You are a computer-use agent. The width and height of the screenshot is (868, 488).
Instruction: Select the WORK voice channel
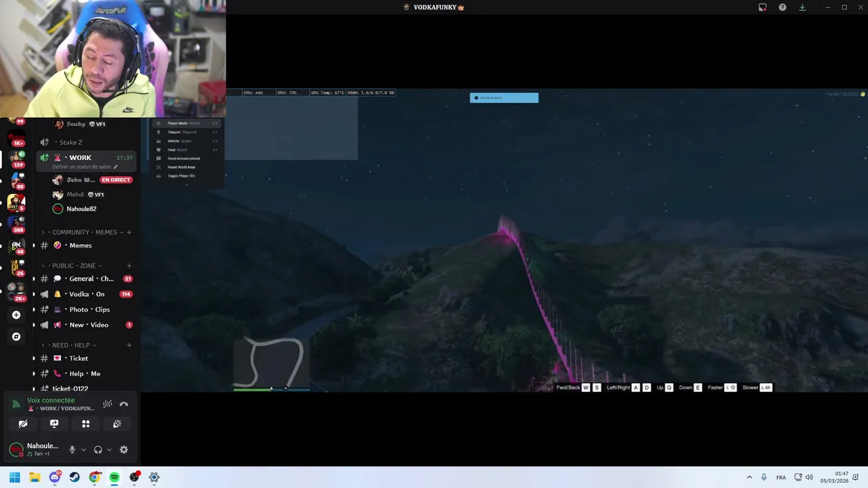pyautogui.click(x=86, y=161)
